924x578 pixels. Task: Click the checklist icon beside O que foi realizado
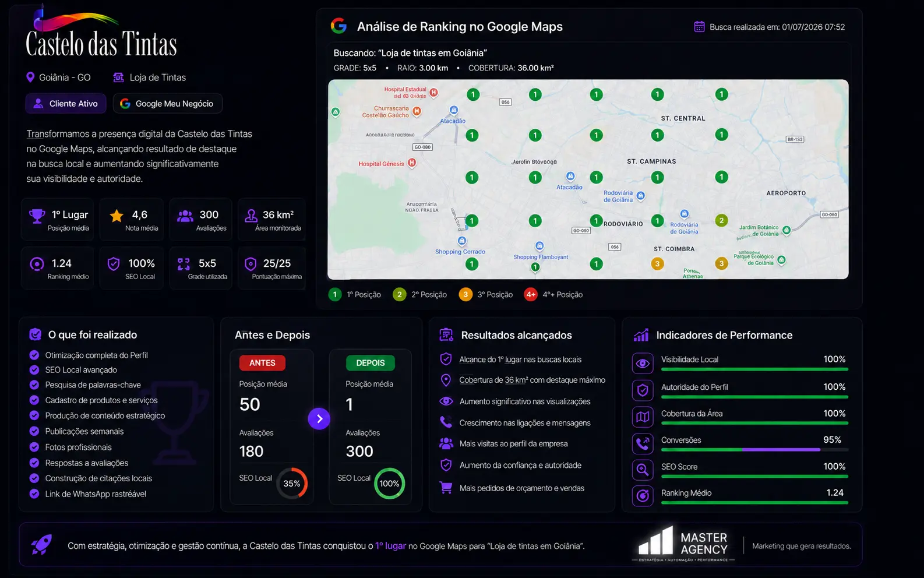[36, 334]
